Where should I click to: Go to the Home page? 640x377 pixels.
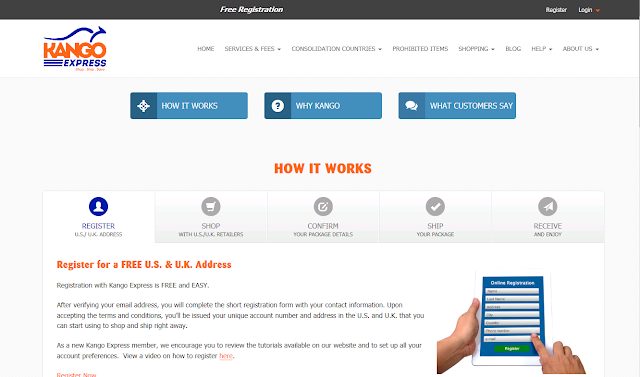[206, 49]
